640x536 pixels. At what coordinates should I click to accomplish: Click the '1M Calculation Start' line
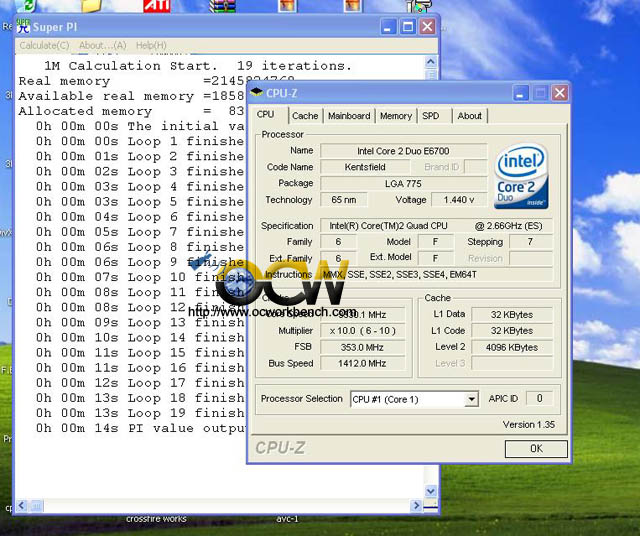pyautogui.click(x=198, y=66)
